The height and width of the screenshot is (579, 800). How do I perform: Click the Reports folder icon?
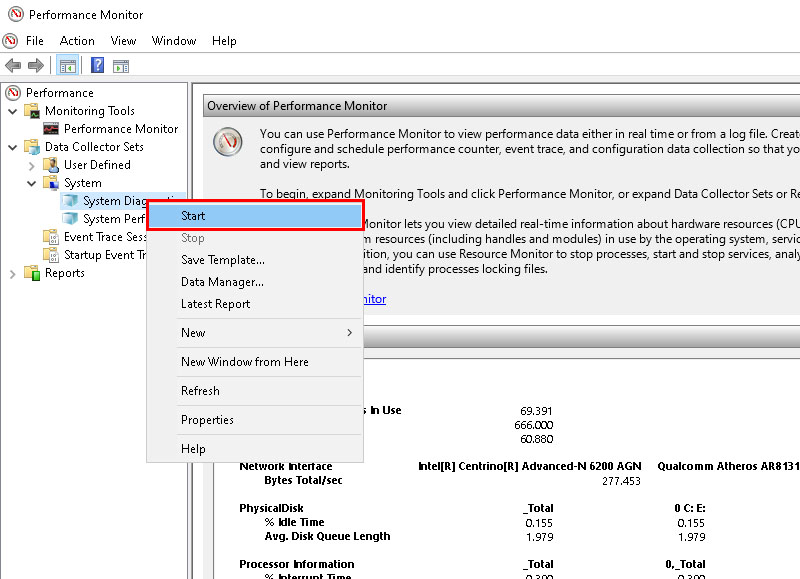[32, 273]
